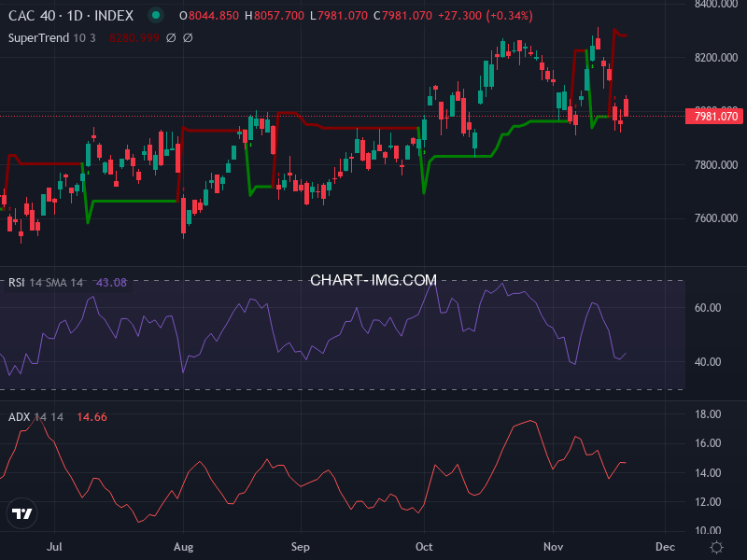
Task: Click the teal market status dot beside CAC 40
Action: (155, 15)
